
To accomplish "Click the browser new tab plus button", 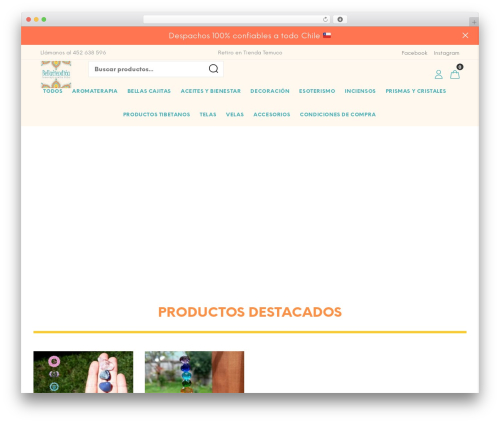I will (474, 22).
